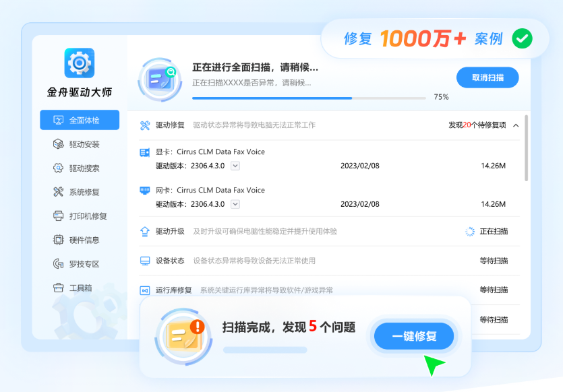Click the 驱动搜索 gear-search icon
The image size is (563, 392).
pos(58,168)
